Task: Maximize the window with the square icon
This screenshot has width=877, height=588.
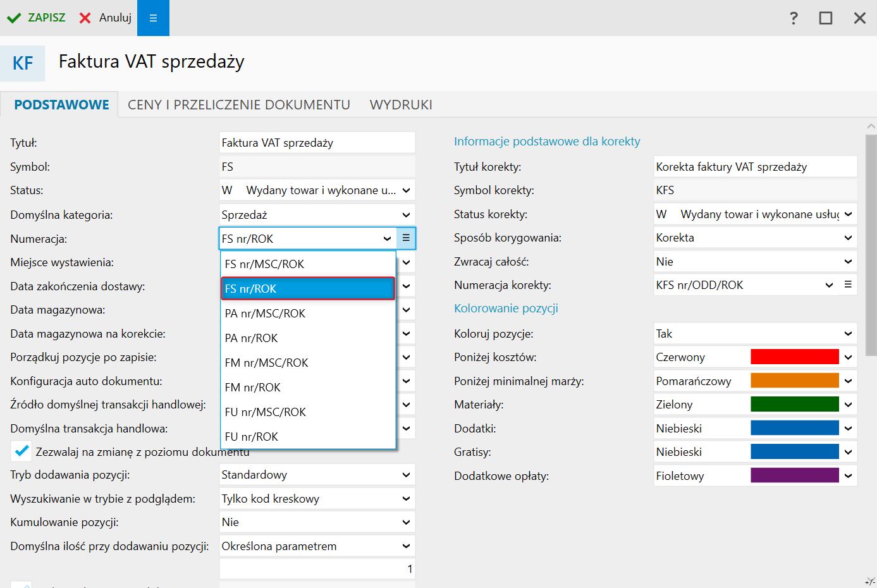Action: [826, 18]
